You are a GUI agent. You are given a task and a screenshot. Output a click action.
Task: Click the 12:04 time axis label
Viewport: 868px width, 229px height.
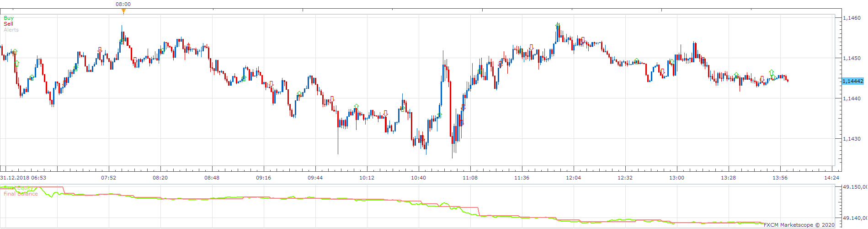574,178
